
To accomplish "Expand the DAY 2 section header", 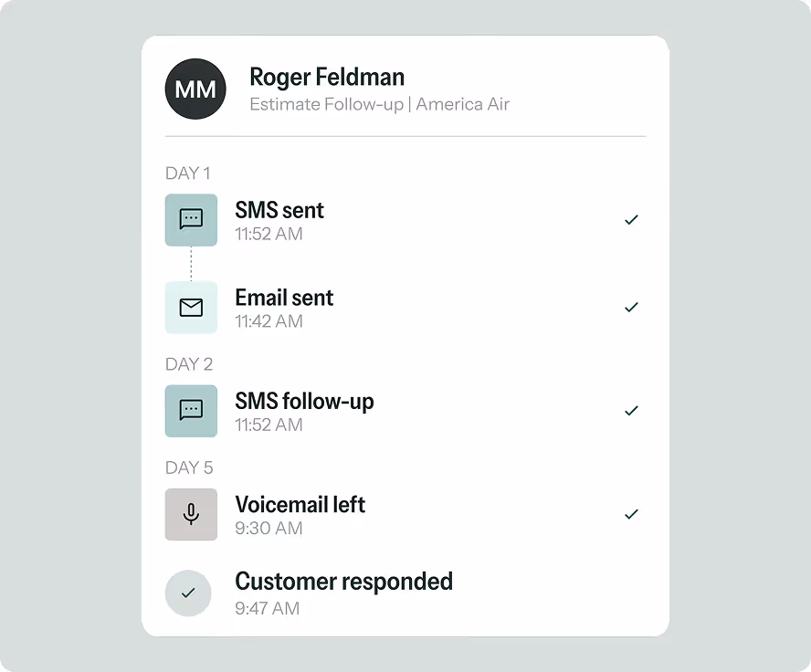I will (189, 363).
